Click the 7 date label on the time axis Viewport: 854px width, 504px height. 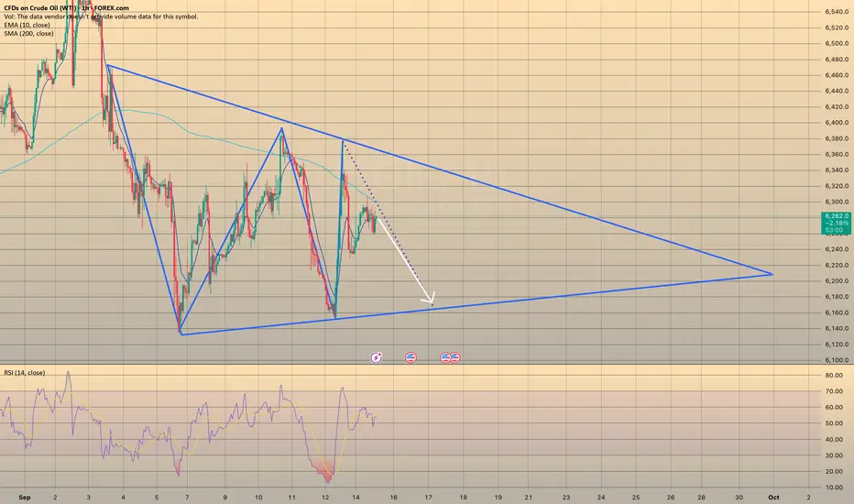(x=187, y=498)
